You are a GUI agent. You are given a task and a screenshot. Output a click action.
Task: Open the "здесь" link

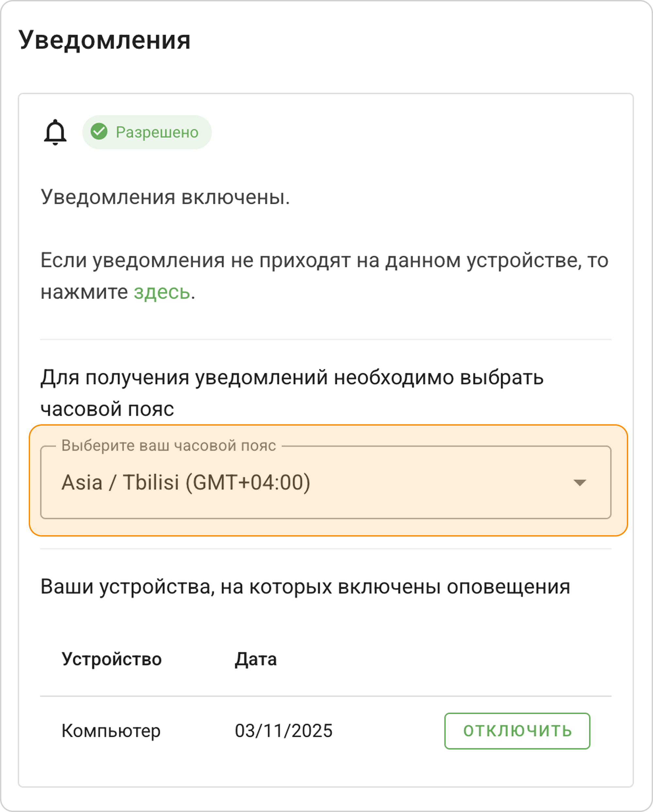162,292
